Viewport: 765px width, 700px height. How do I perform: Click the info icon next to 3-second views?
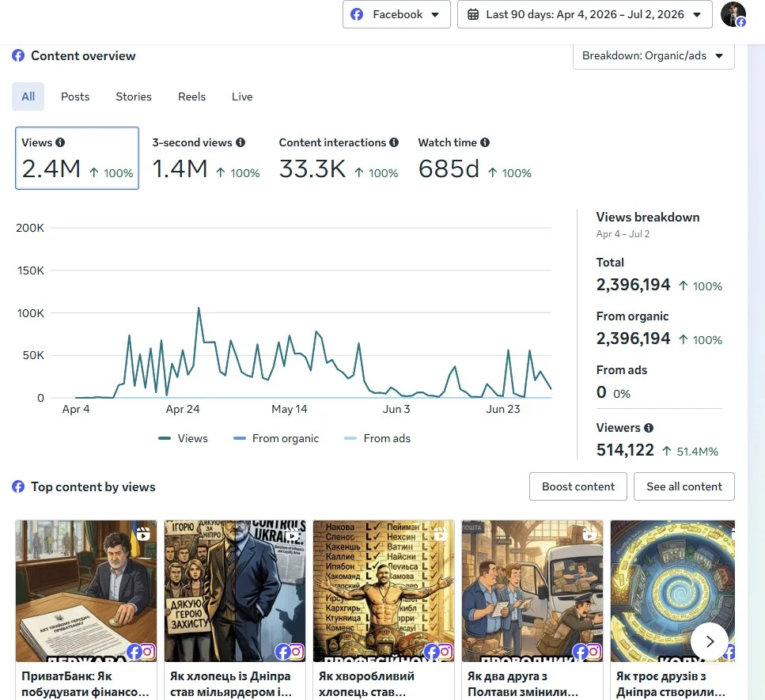coord(240,142)
